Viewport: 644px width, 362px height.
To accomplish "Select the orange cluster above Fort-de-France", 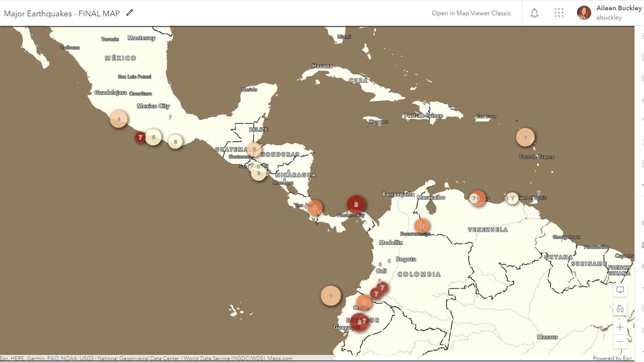I will click(x=525, y=137).
